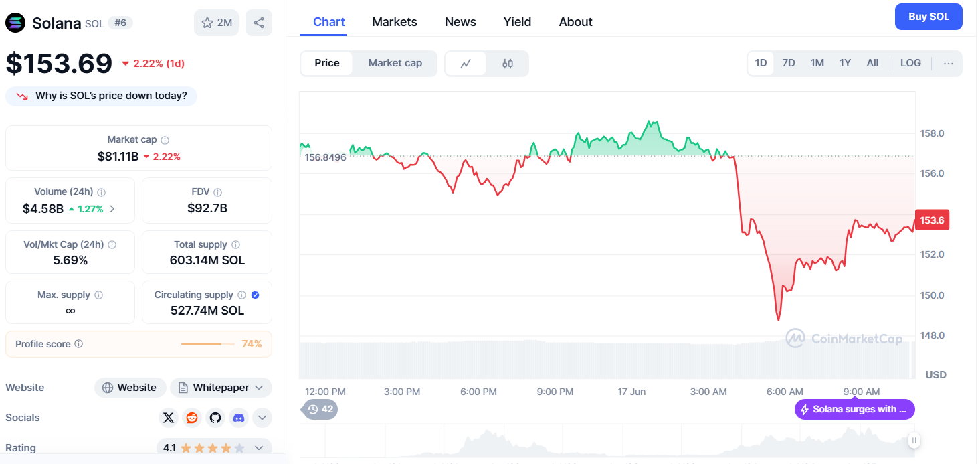
Task: Select the Price chart mode
Action: point(327,63)
